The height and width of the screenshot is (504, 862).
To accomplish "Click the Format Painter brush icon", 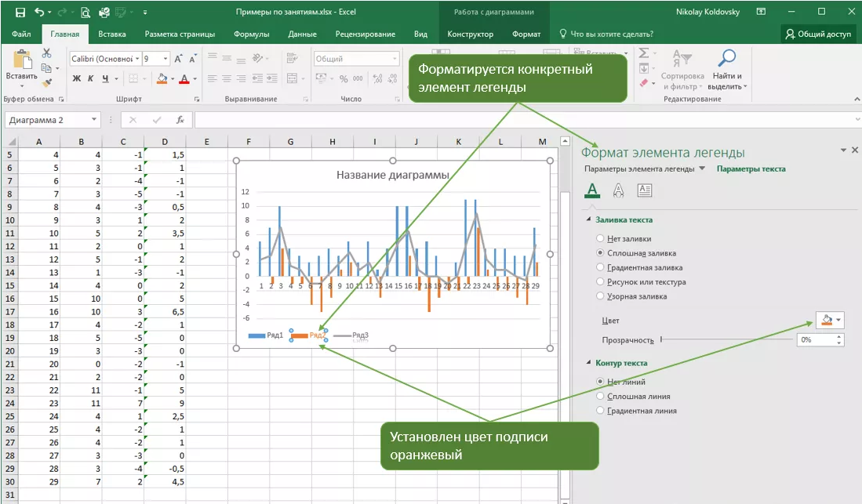I will point(47,82).
